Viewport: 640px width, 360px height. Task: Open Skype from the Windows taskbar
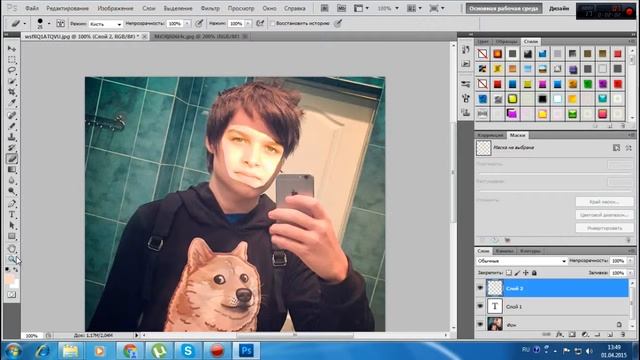pyautogui.click(x=188, y=351)
